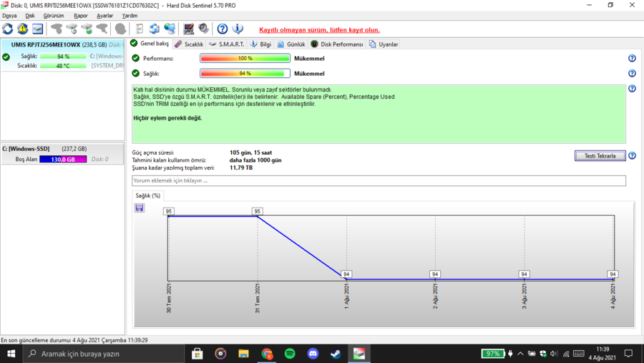Open the help question mark toolbar icon
The image size is (644, 363).
tap(223, 29)
